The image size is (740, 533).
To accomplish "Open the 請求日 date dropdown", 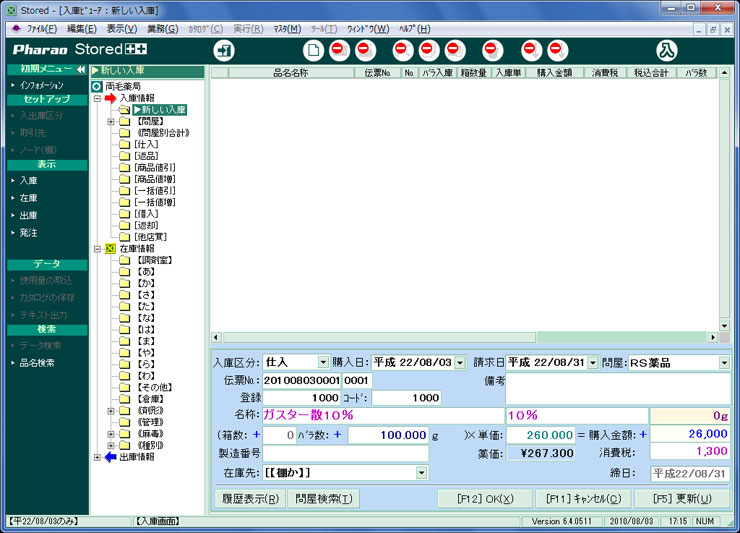I will click(593, 363).
